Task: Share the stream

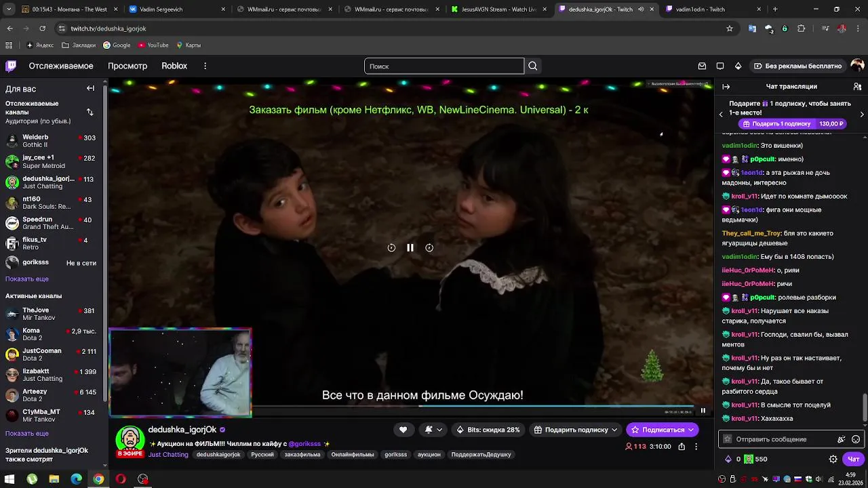Action: [x=682, y=447]
